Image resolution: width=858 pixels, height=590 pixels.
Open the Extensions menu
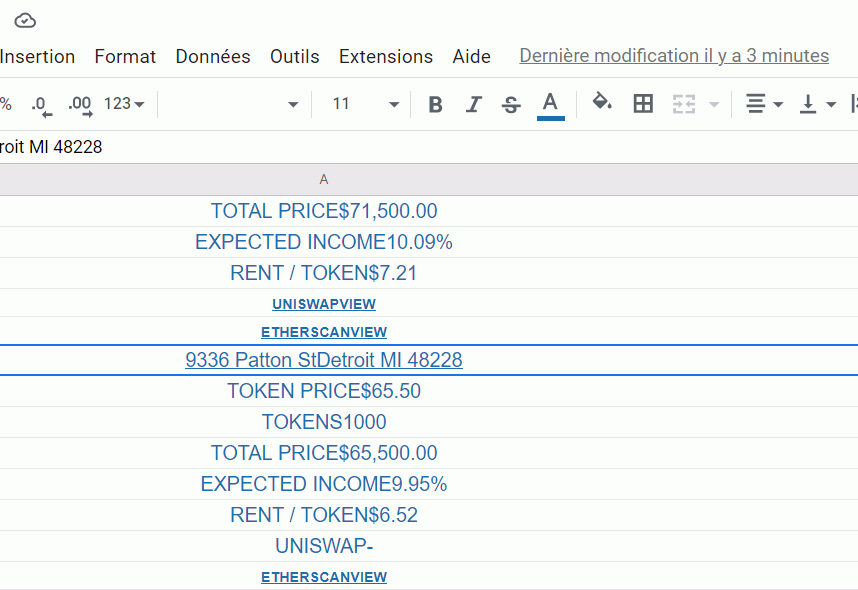tap(385, 57)
